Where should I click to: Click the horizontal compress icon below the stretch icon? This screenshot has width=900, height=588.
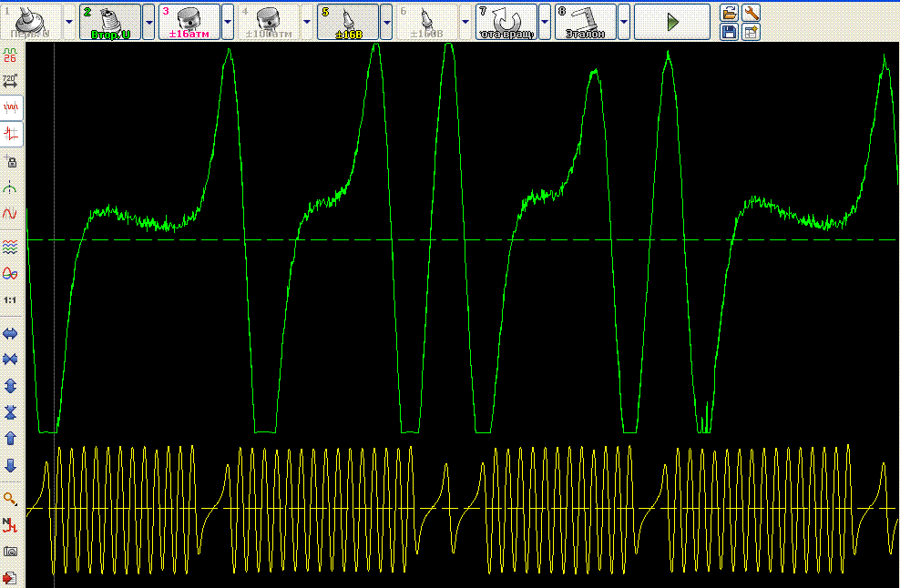click(12, 360)
